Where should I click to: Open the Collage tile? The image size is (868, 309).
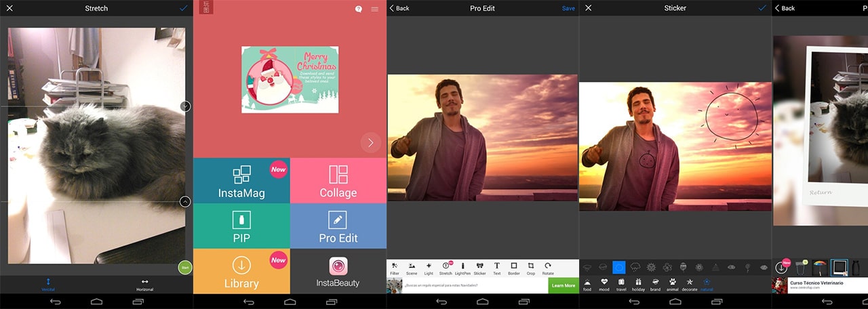coord(338,181)
